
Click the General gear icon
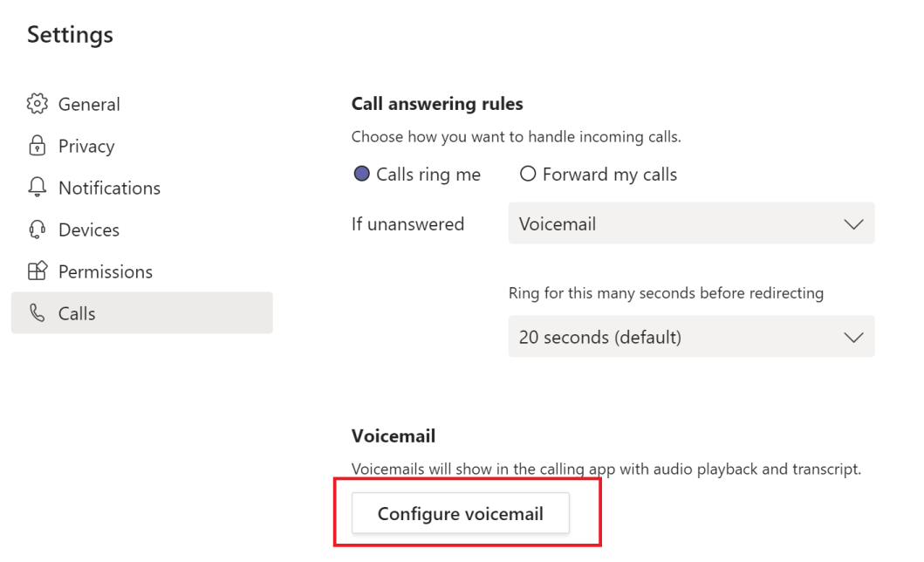pyautogui.click(x=37, y=104)
